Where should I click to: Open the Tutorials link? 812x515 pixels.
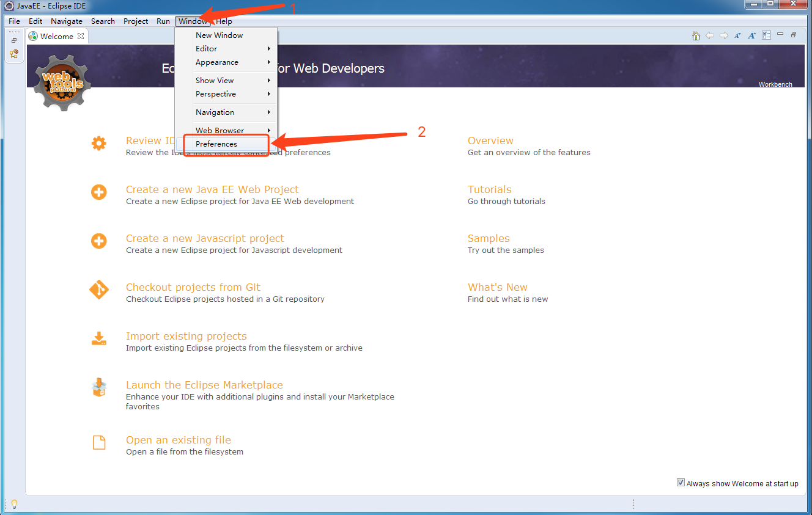click(x=490, y=189)
